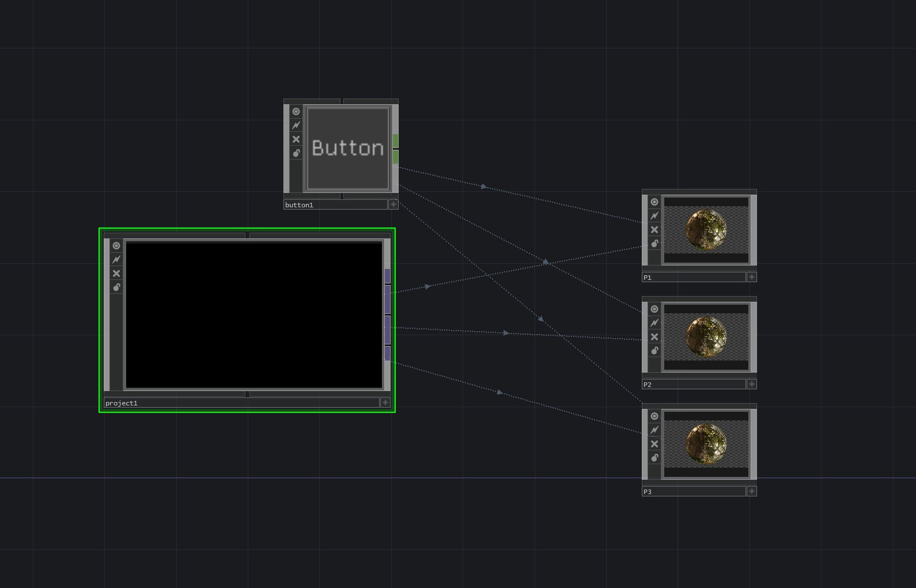Click the project1 node name label
The height and width of the screenshot is (588, 916).
(241, 403)
